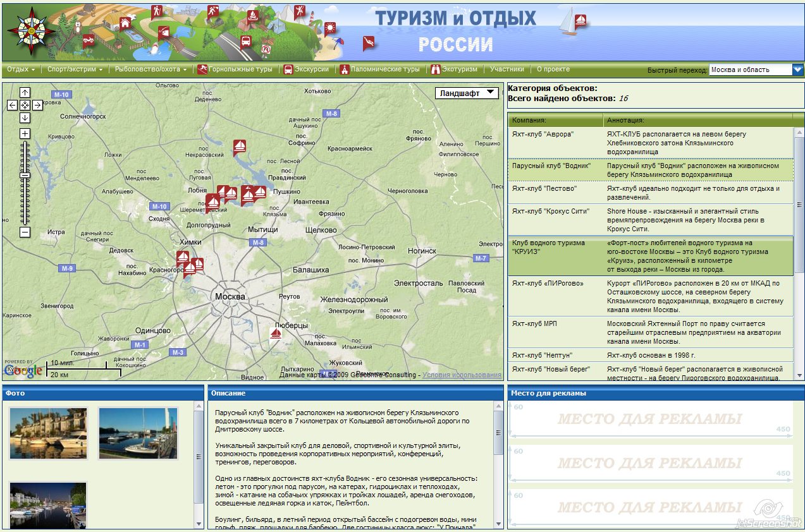Click the bus icon next to Экскурсии
Viewport: 805px width, 532px height.
pos(288,69)
